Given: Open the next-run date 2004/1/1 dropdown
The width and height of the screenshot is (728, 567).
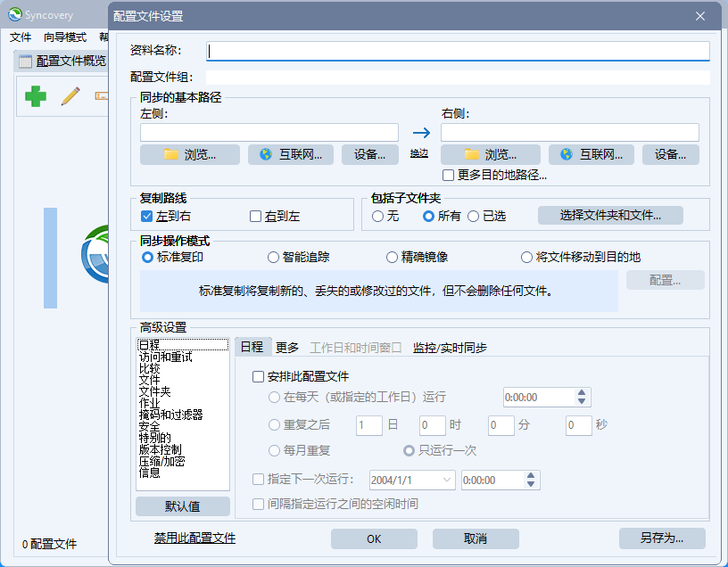Looking at the screenshot, I should click(447, 481).
